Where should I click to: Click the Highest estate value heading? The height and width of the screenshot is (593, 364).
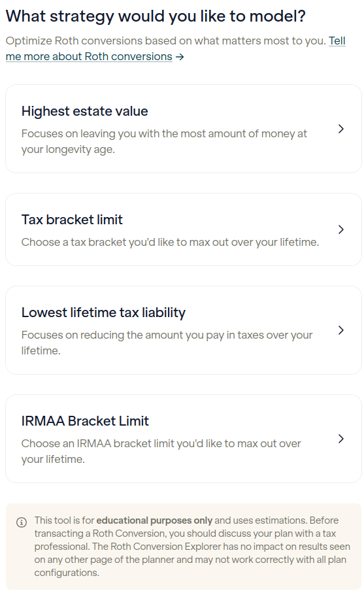(85, 111)
